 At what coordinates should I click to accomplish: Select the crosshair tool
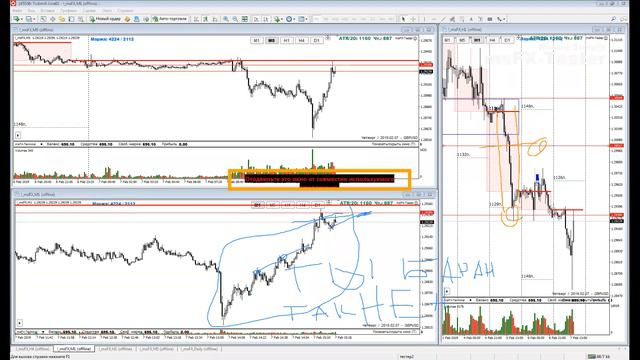pyautogui.click(x=413, y=19)
